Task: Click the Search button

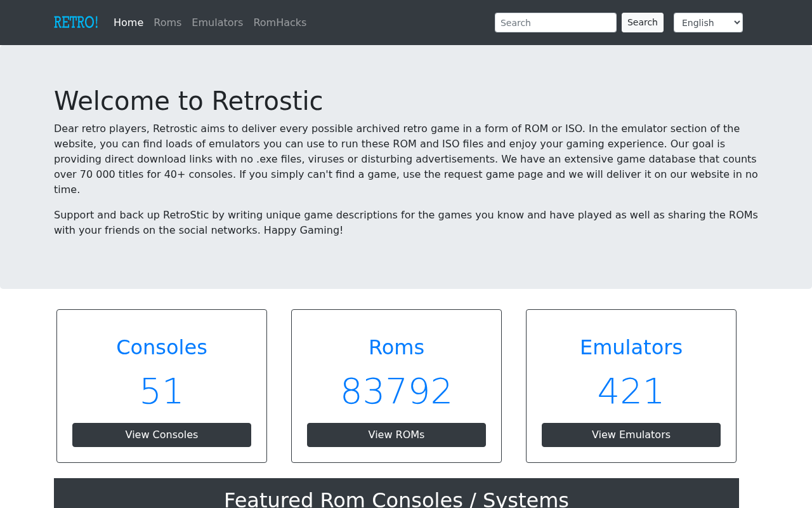Action: (x=643, y=22)
